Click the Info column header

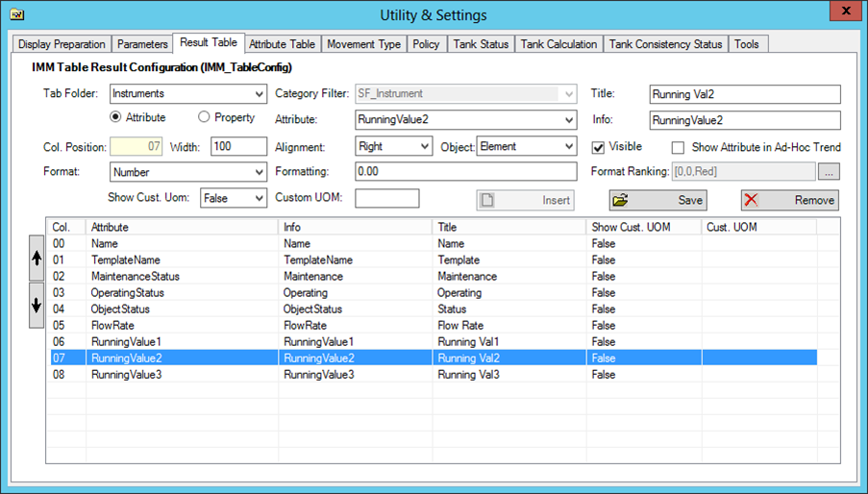tap(356, 227)
